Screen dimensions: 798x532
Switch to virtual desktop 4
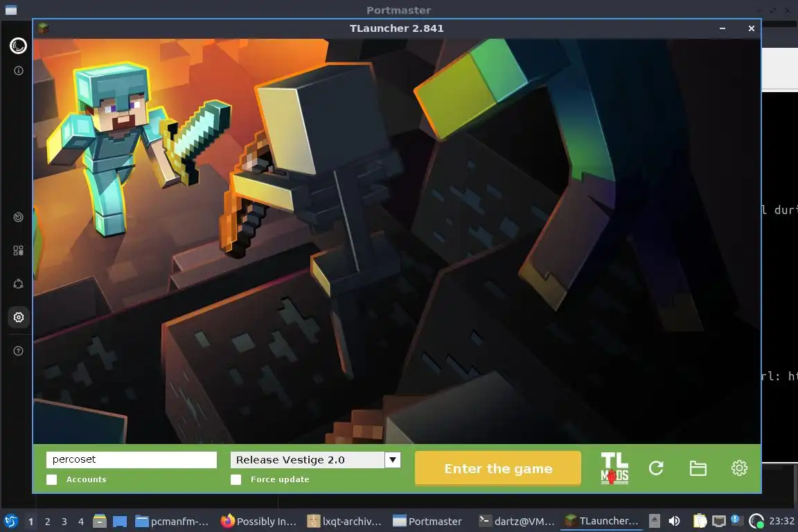tap(81, 522)
